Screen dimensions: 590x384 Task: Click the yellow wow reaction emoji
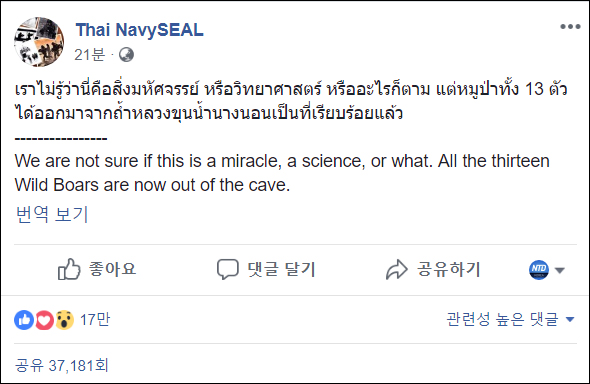coord(64,320)
